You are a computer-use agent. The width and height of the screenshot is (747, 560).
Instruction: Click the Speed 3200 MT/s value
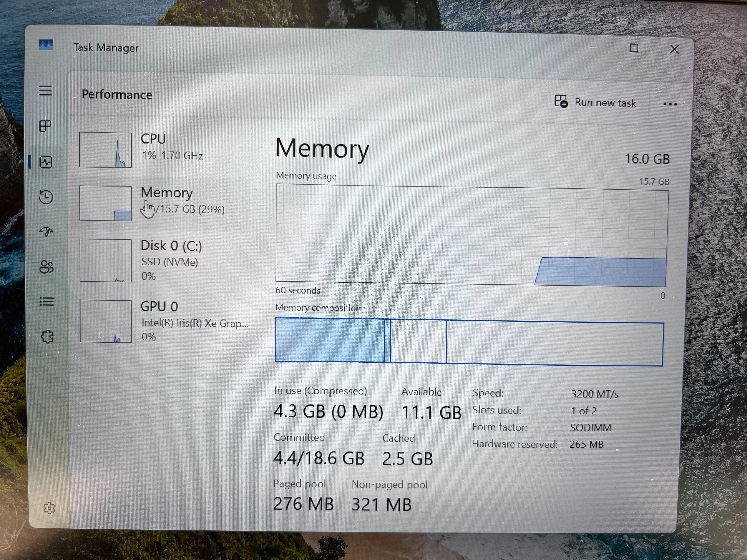595,394
